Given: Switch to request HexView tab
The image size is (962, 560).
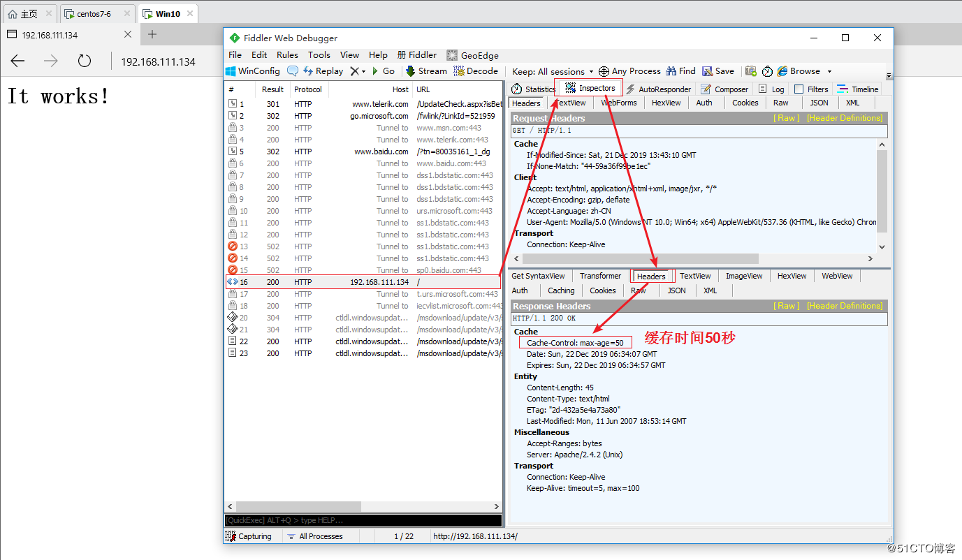Looking at the screenshot, I should point(666,103).
